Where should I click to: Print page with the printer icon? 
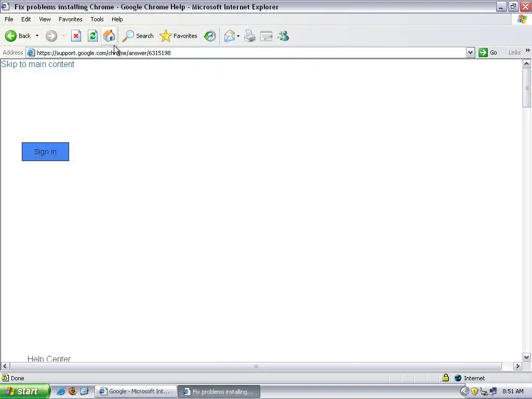pos(250,36)
